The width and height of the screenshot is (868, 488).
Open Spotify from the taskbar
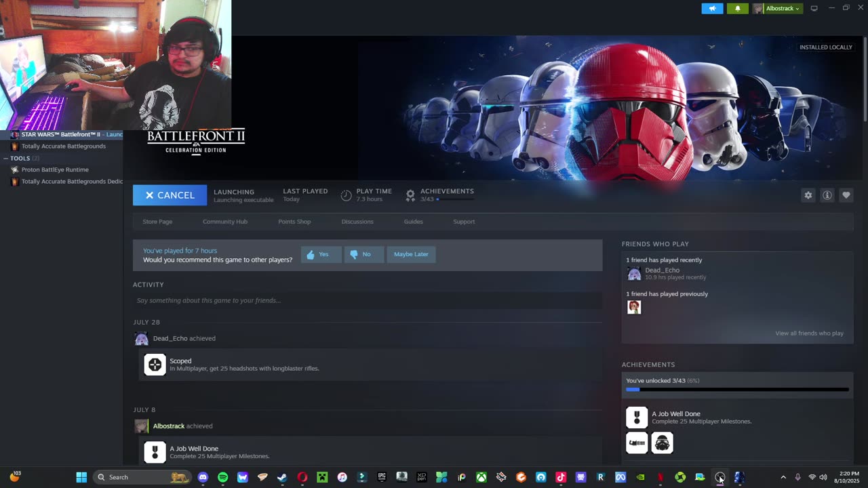[x=222, y=477]
